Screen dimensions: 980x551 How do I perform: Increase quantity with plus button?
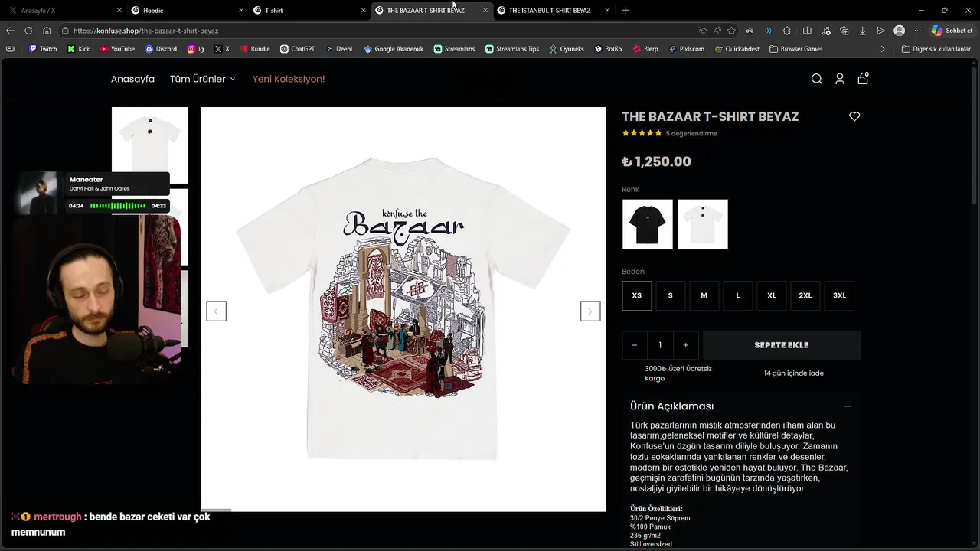685,345
